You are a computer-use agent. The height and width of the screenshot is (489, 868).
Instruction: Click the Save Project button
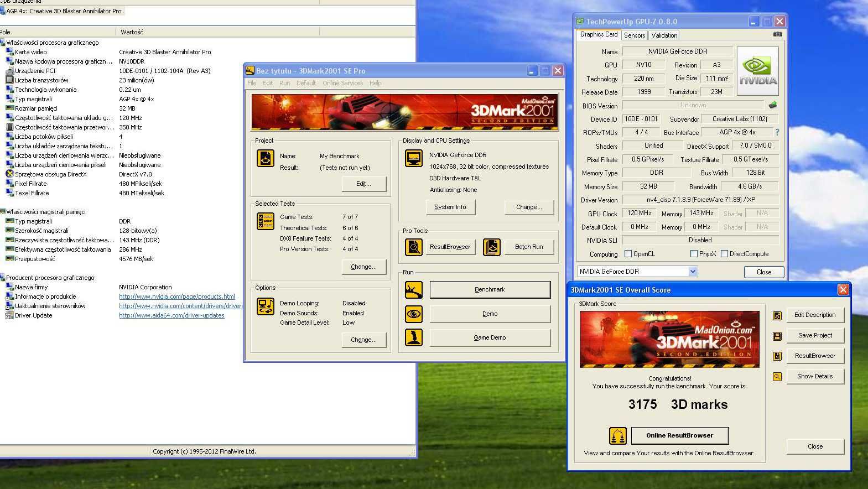click(x=815, y=335)
